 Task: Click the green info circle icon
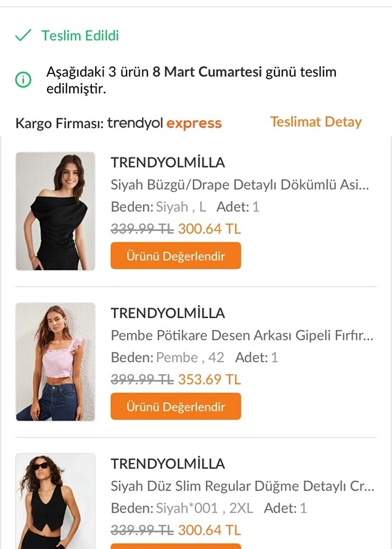pos(23,80)
